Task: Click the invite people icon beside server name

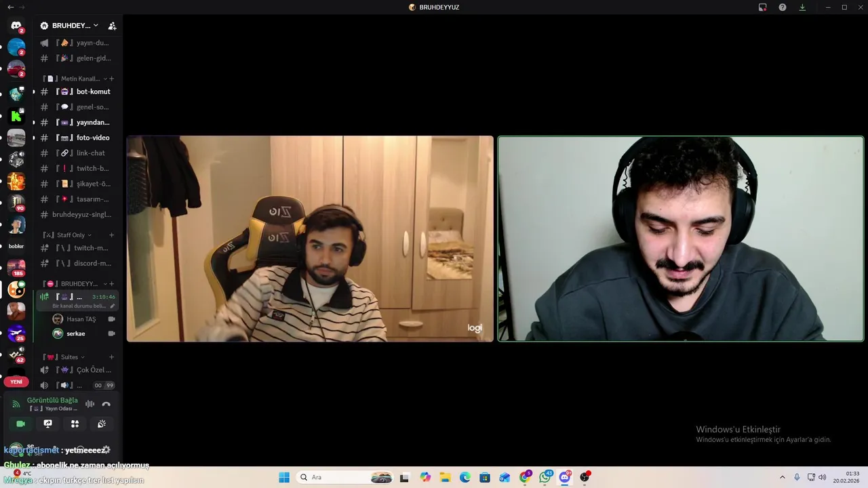Action: [112, 26]
